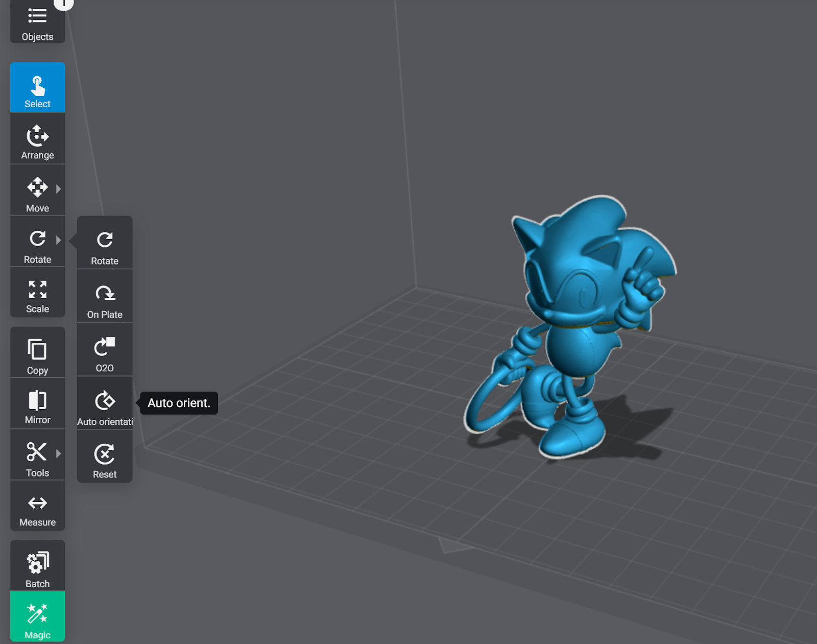Open the Objects list panel
The image size is (817, 644).
pyautogui.click(x=37, y=21)
